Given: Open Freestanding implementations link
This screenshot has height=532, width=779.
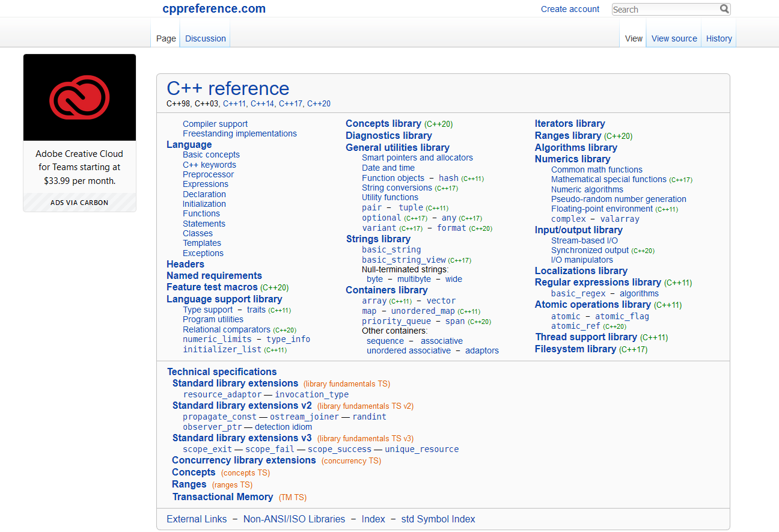Looking at the screenshot, I should coord(240,133).
